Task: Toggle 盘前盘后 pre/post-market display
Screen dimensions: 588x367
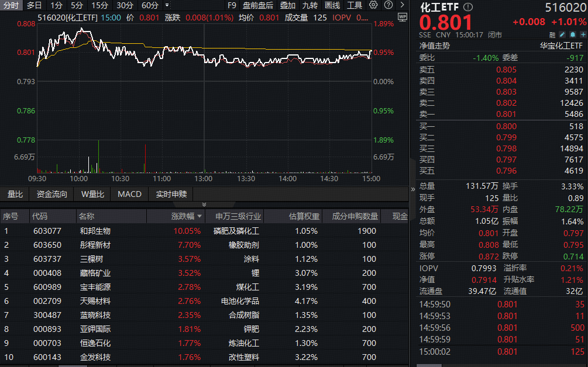Action: [x=258, y=5]
